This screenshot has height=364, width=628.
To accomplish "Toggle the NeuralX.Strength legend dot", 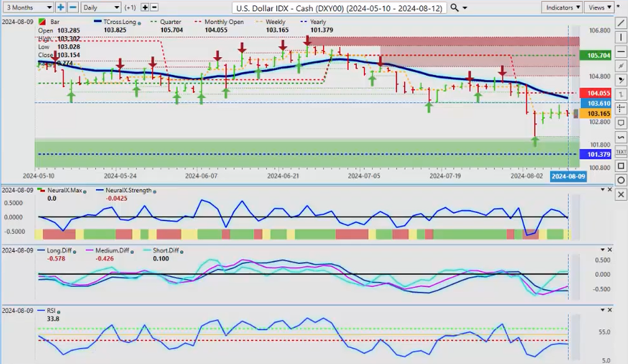I will click(x=154, y=191).
